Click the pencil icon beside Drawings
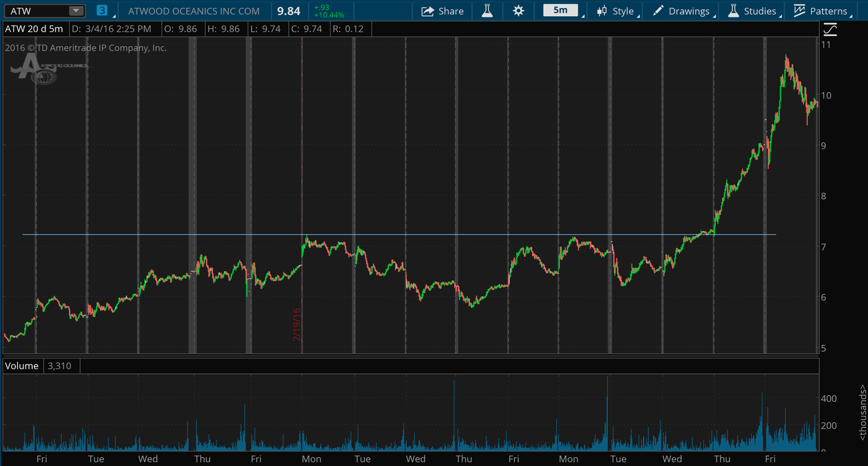Image resolution: width=868 pixels, height=466 pixels. coord(658,11)
